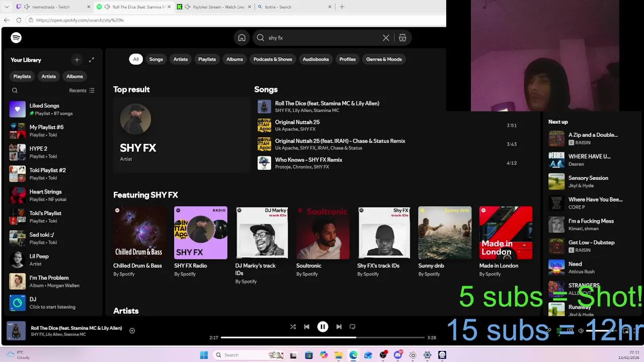Open Toki Playlist #2
The image size is (644, 362).
pyautogui.click(x=52, y=174)
